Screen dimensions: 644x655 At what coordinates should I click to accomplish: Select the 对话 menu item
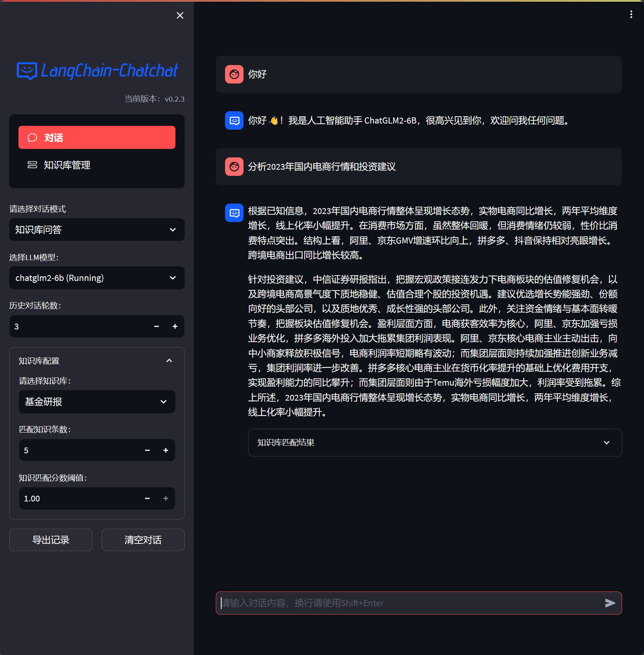(97, 137)
